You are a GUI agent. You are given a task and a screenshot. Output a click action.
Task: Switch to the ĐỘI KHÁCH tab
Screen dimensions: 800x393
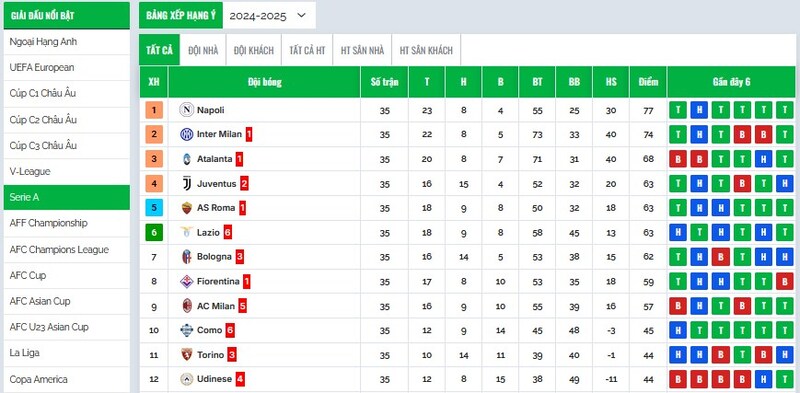254,50
